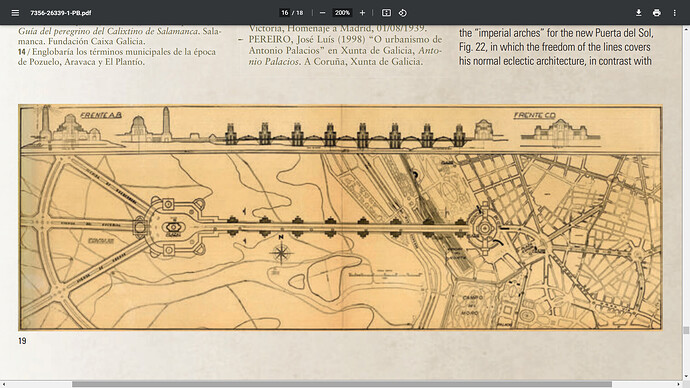Print the PDF document
Image resolution: width=690 pixels, height=388 pixels.
point(657,13)
